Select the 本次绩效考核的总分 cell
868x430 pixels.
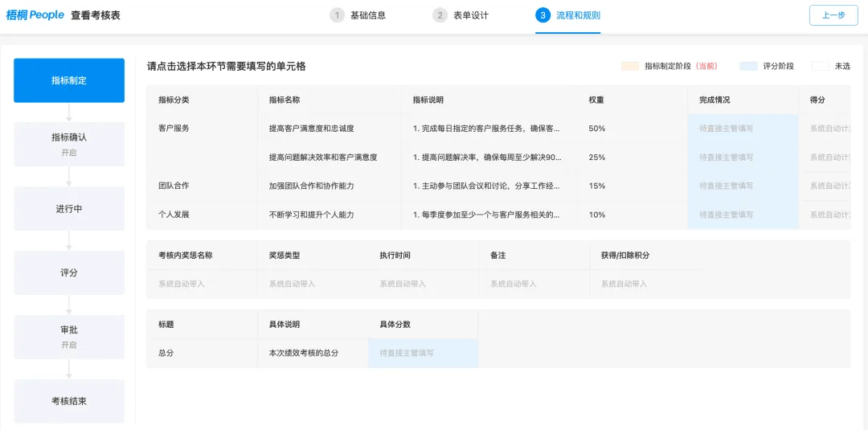(313, 353)
